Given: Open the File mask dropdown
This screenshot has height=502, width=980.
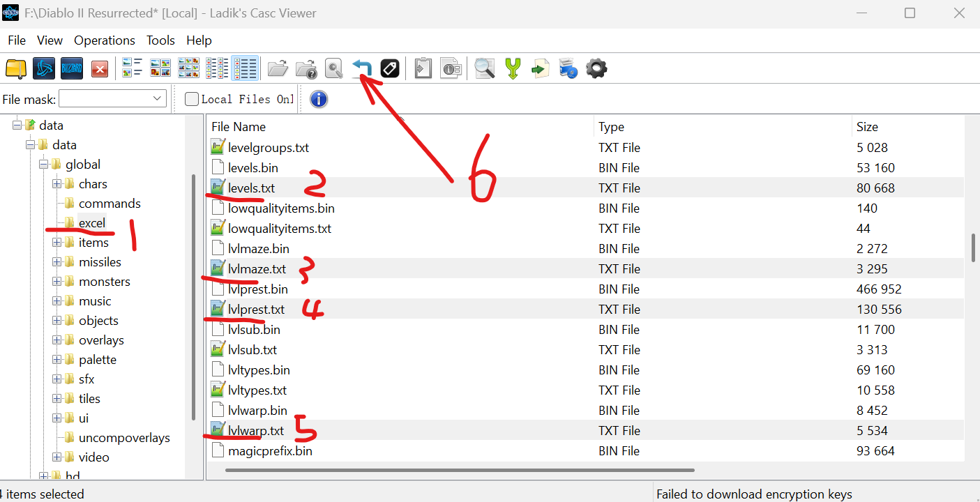Looking at the screenshot, I should 157,99.
